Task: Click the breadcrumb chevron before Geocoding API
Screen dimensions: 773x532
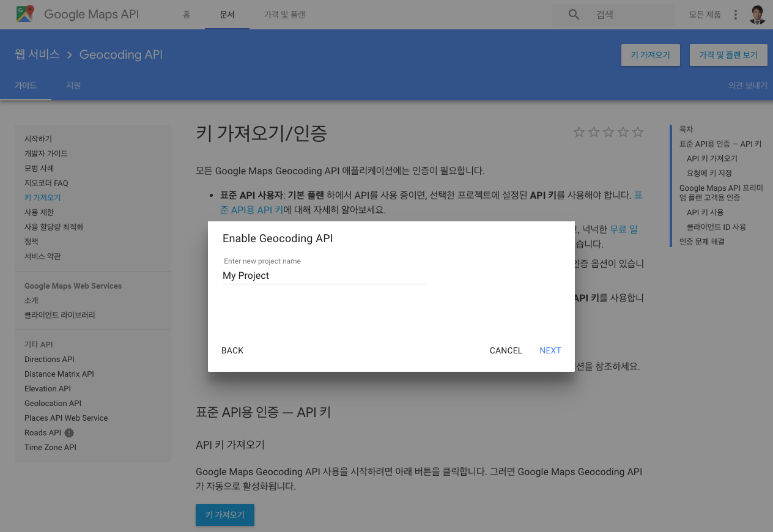Action: pyautogui.click(x=69, y=54)
